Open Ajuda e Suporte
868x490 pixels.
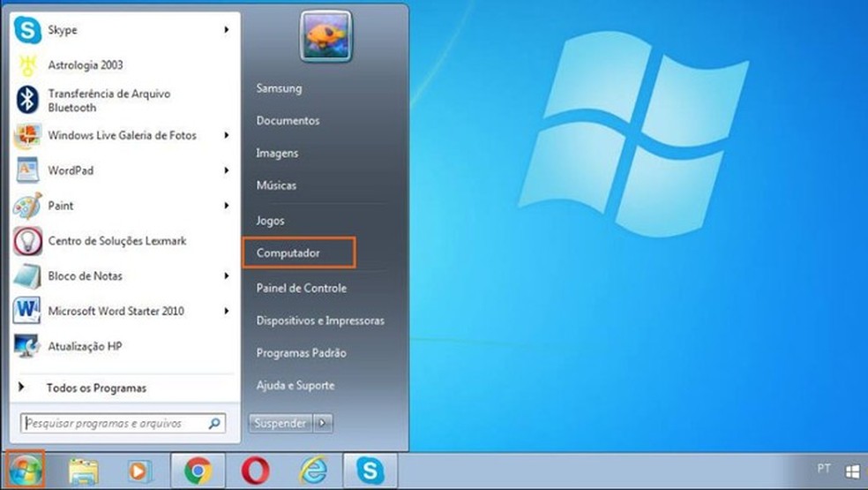click(x=295, y=385)
